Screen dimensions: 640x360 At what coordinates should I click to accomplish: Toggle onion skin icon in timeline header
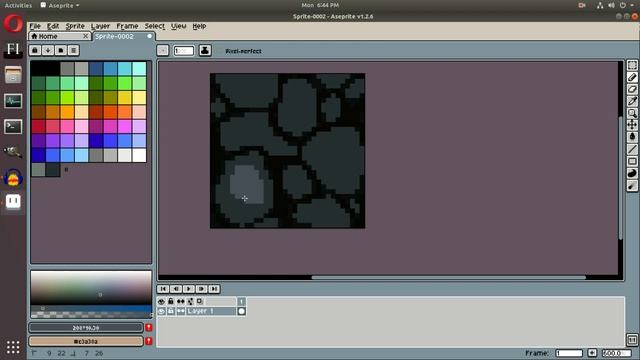click(190, 301)
